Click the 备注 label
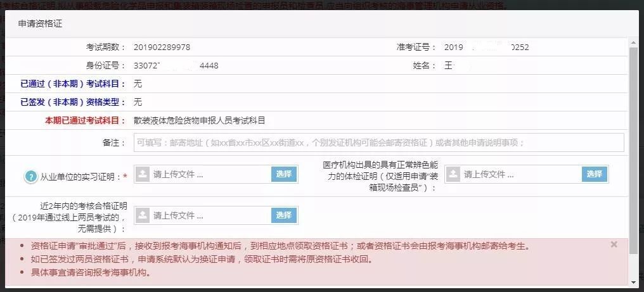 [113, 143]
